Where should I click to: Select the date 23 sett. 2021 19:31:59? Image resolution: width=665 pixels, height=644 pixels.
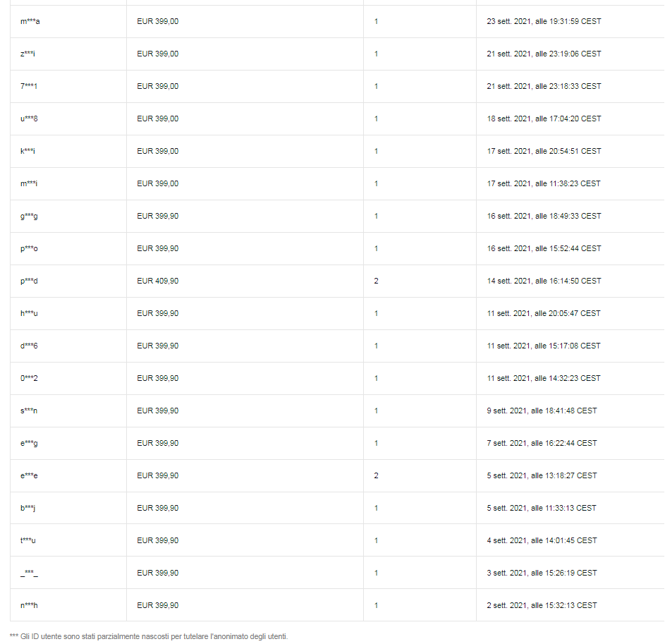(544, 21)
